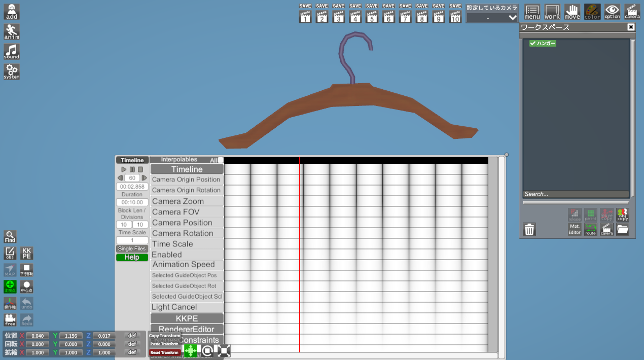This screenshot has height=360, width=644.
Task: Collapse the RendererEditor section header
Action: (187, 329)
